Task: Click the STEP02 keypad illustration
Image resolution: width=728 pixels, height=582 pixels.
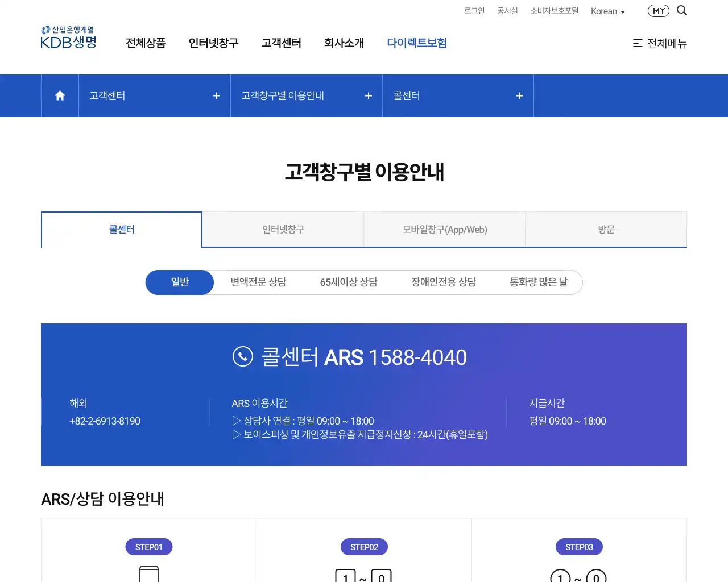Action: tap(364, 576)
